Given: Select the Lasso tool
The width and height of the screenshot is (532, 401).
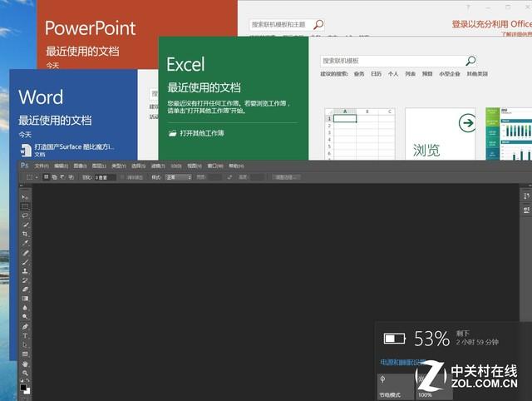Looking at the screenshot, I should pos(25,215).
